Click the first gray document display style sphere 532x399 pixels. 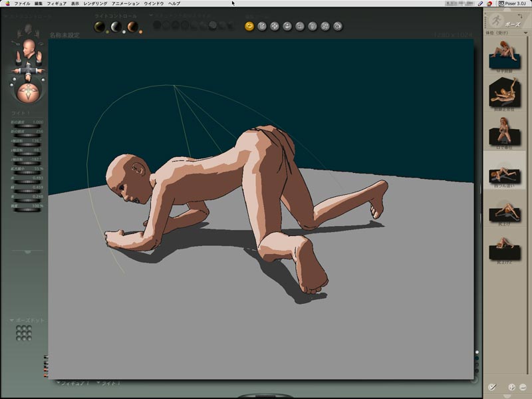pyautogui.click(x=158, y=25)
